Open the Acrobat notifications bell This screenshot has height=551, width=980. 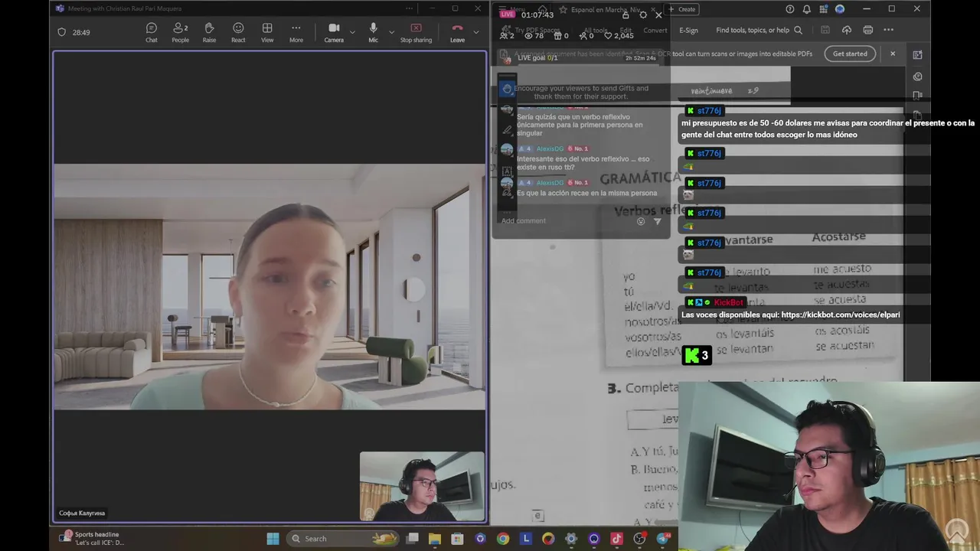pos(806,9)
